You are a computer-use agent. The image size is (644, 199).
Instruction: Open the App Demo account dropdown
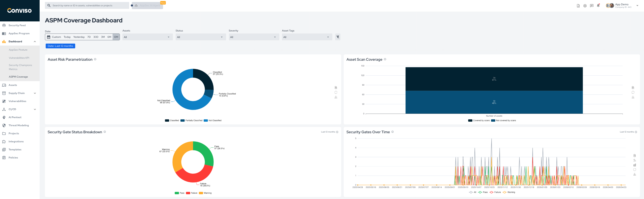tap(622, 6)
